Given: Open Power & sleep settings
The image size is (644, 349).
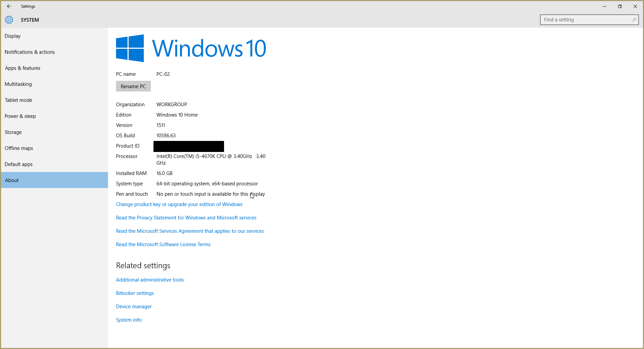Looking at the screenshot, I should [x=20, y=116].
